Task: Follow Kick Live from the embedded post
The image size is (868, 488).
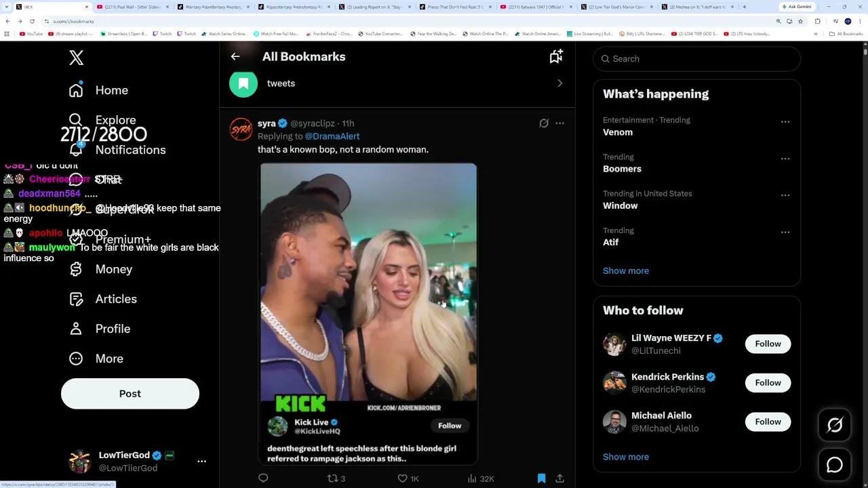Action: pyautogui.click(x=450, y=426)
